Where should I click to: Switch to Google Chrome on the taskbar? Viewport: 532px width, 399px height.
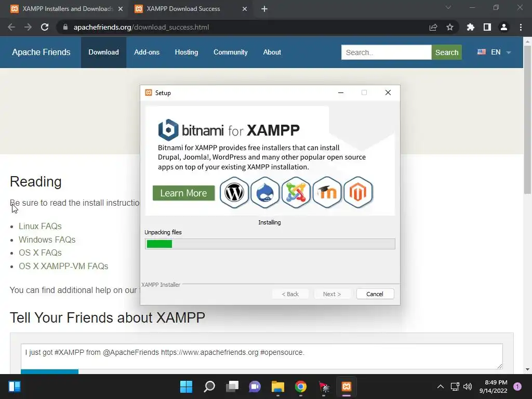pos(301,387)
